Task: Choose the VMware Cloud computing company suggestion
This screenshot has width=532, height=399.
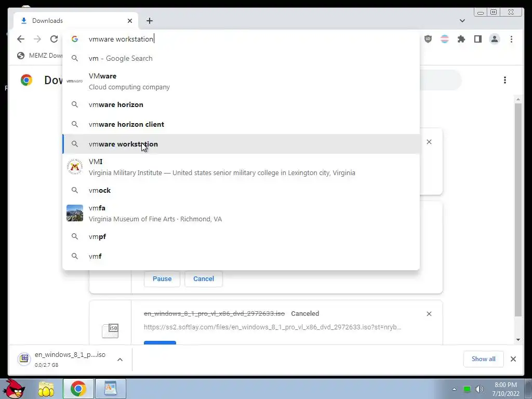Action: pyautogui.click(x=241, y=82)
